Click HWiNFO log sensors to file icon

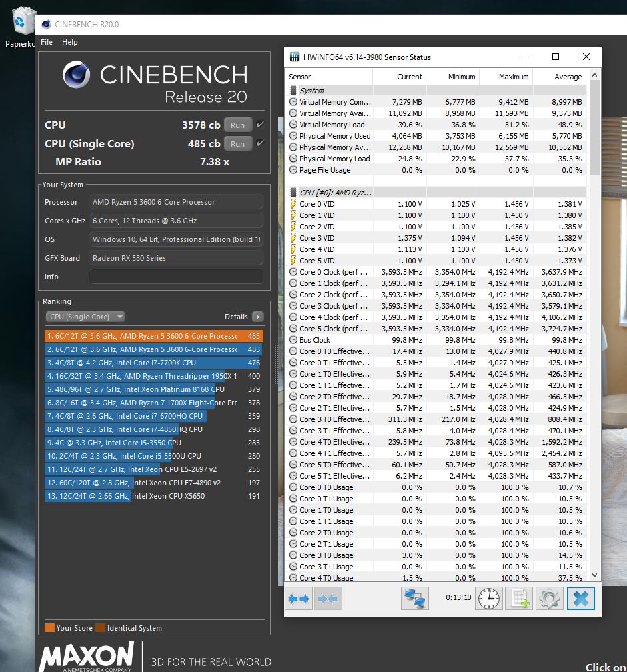click(x=519, y=598)
